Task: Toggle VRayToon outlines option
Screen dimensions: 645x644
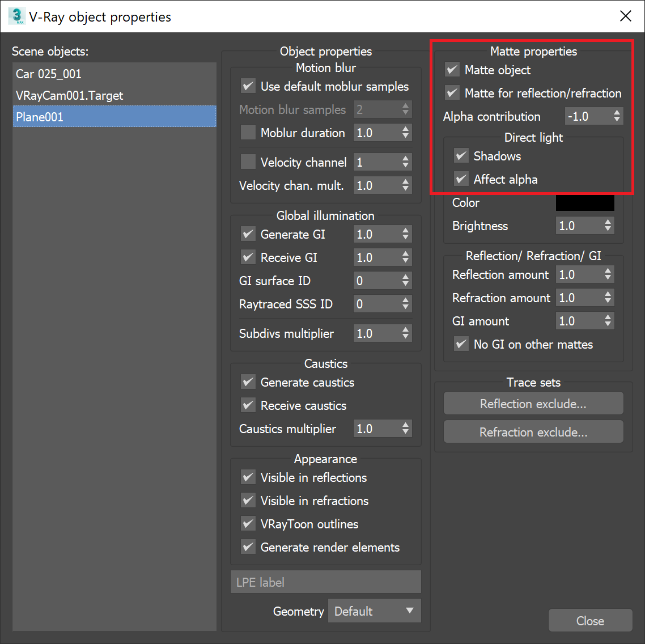Action: point(248,524)
